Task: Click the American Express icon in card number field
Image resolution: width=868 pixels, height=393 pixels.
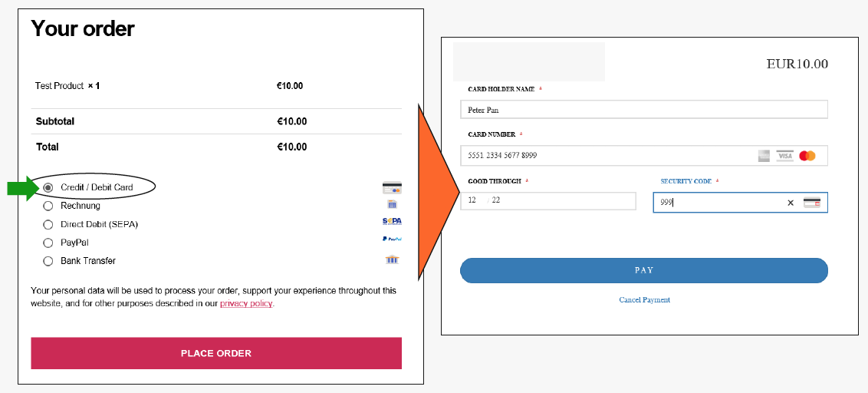Action: (764, 156)
